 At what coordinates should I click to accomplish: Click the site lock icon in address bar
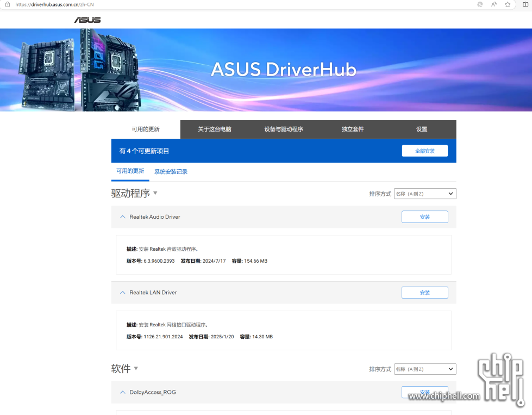(8, 4)
